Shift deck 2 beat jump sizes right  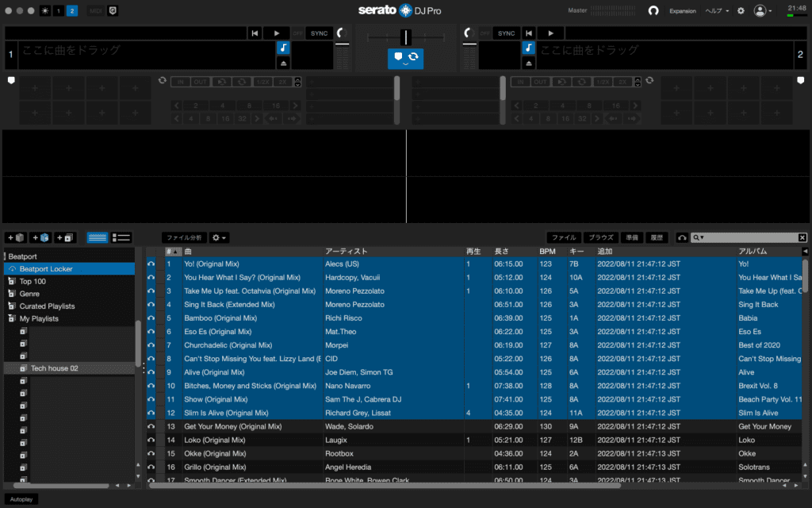click(596, 119)
